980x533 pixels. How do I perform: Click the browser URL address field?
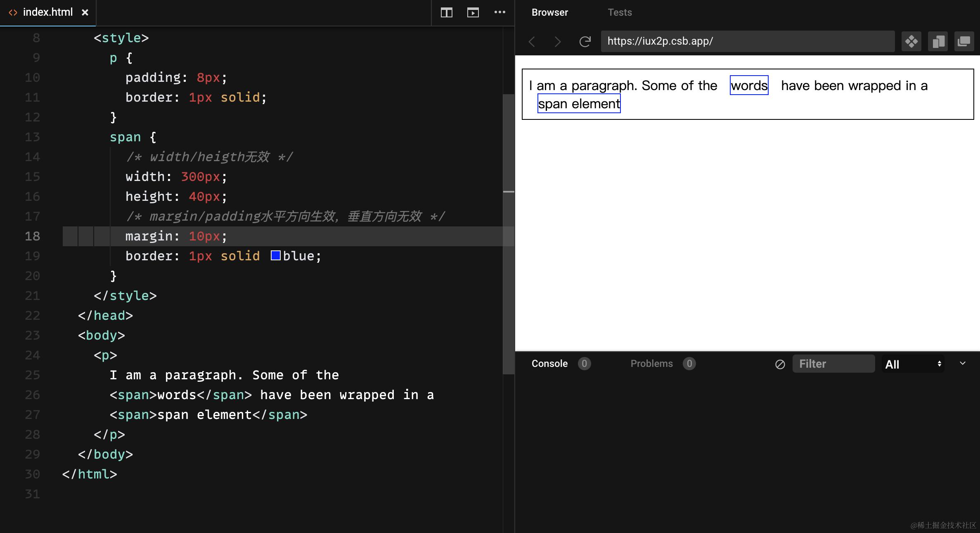tap(747, 41)
